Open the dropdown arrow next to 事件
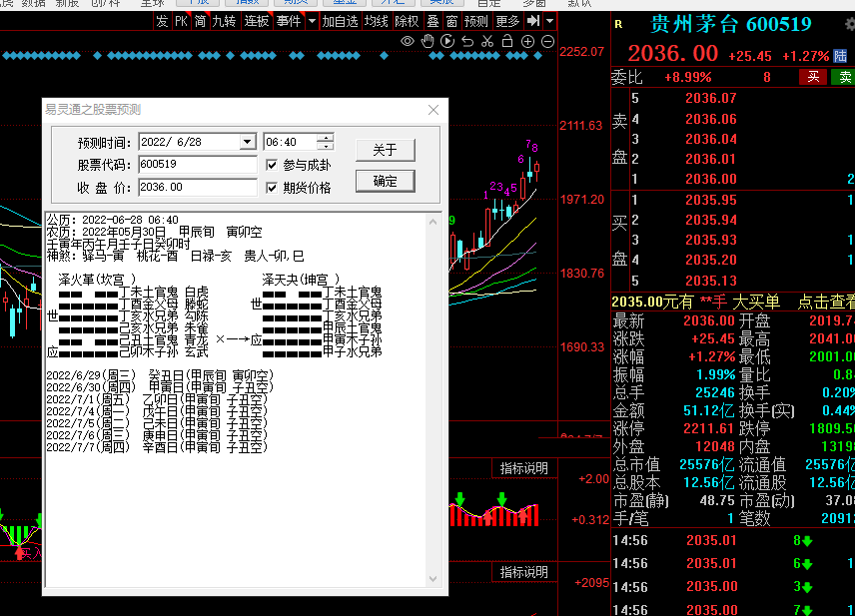 [312, 21]
